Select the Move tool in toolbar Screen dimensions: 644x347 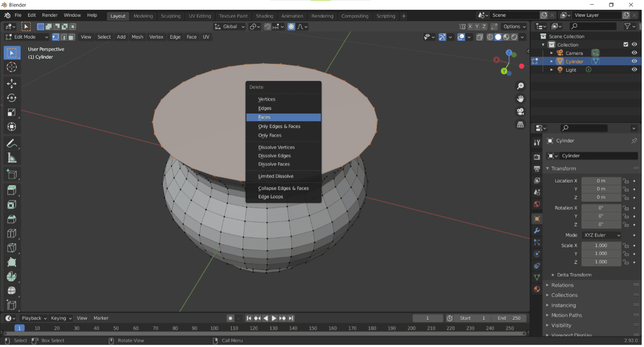pos(12,84)
